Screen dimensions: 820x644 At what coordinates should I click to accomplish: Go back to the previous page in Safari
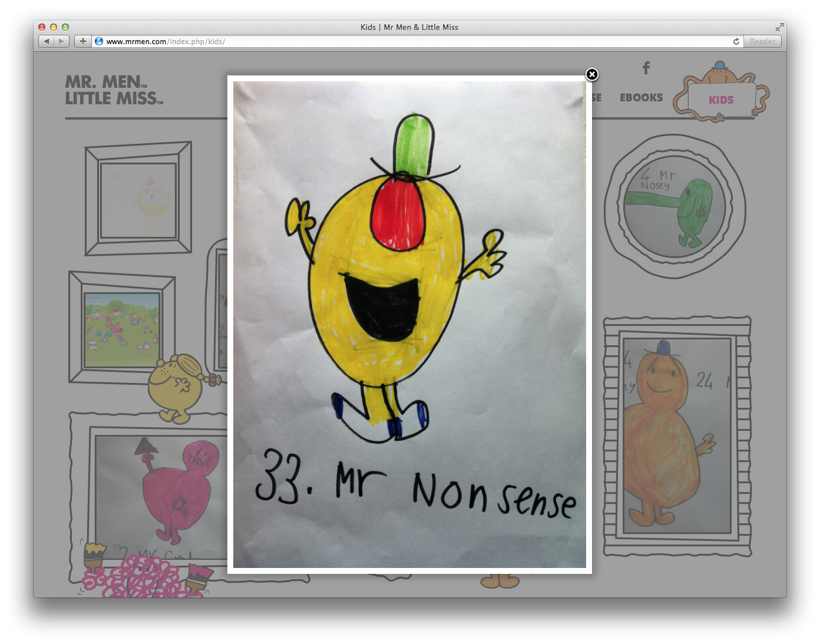pos(46,41)
